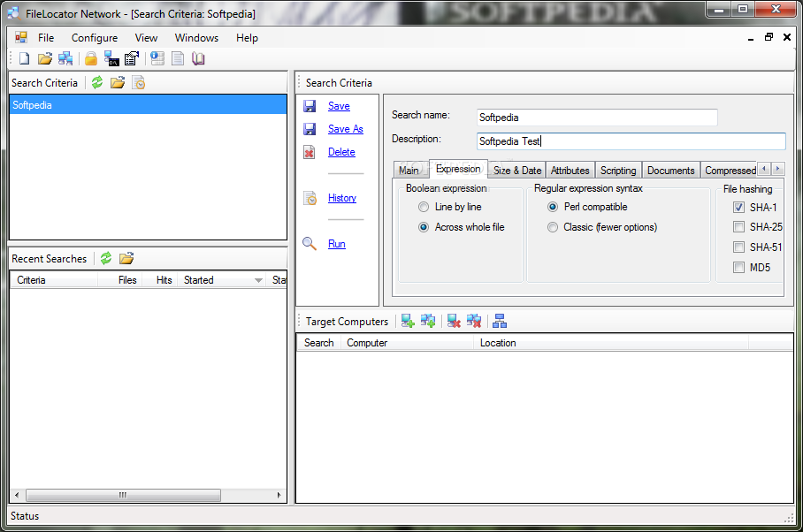Click the gold padlock toolbar icon

(91, 59)
